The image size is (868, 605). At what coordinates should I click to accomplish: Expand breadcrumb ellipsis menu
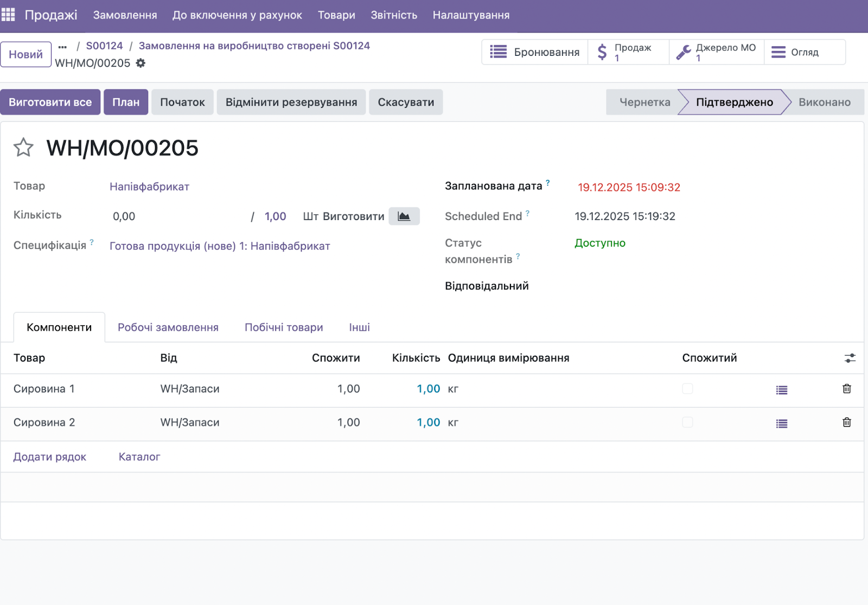click(62, 47)
